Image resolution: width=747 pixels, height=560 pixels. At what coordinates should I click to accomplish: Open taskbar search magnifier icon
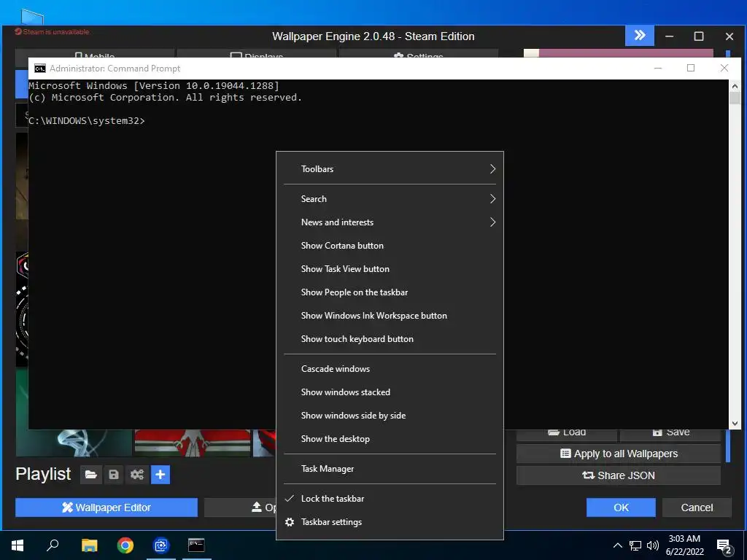[x=53, y=545]
